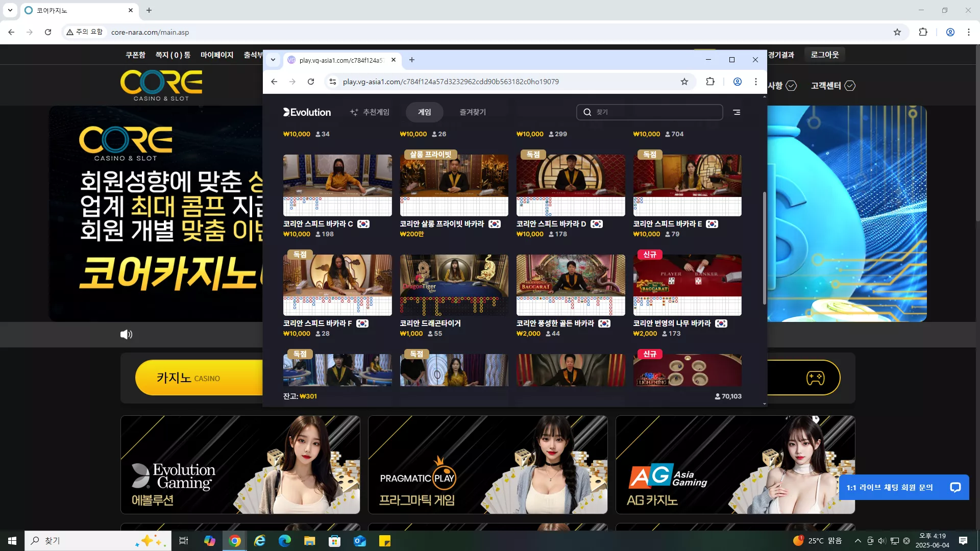The height and width of the screenshot is (551, 980).
Task: Open the notification center icon
Action: tap(963, 541)
